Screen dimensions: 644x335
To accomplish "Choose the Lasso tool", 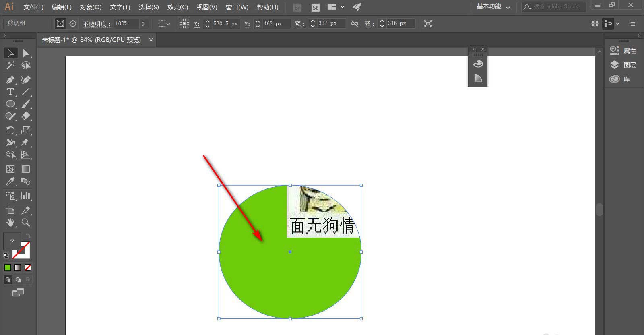I will (x=26, y=65).
